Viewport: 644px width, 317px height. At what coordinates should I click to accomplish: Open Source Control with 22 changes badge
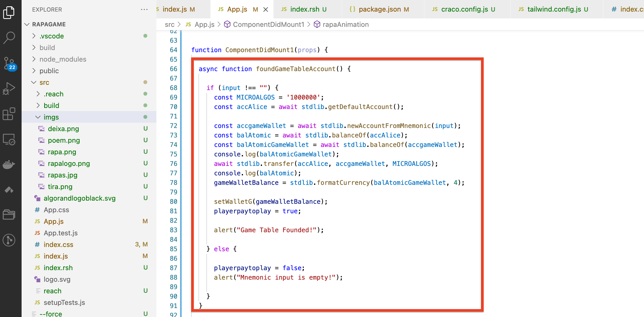[x=9, y=63]
